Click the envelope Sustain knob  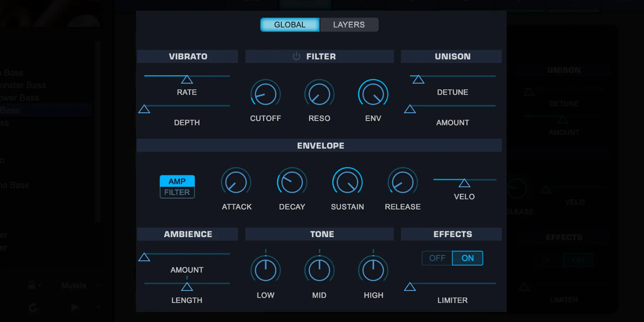click(347, 182)
